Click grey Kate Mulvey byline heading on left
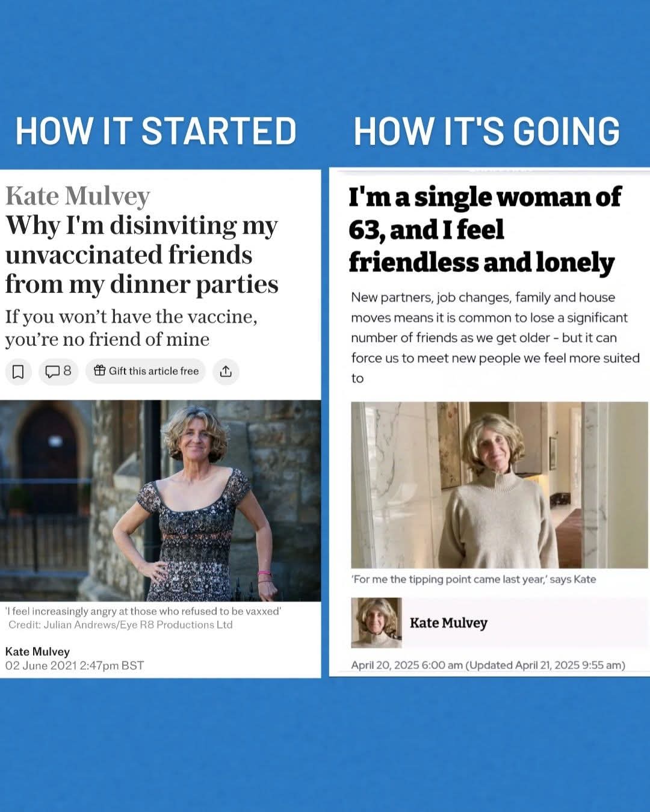The height and width of the screenshot is (812, 650). 78,196
